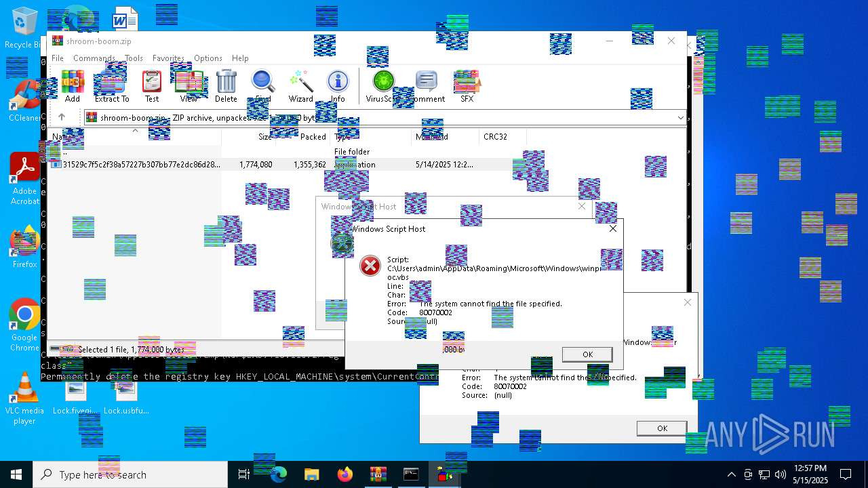
Task: Open Adobe Acrobat desktop shortcut
Action: point(24,179)
